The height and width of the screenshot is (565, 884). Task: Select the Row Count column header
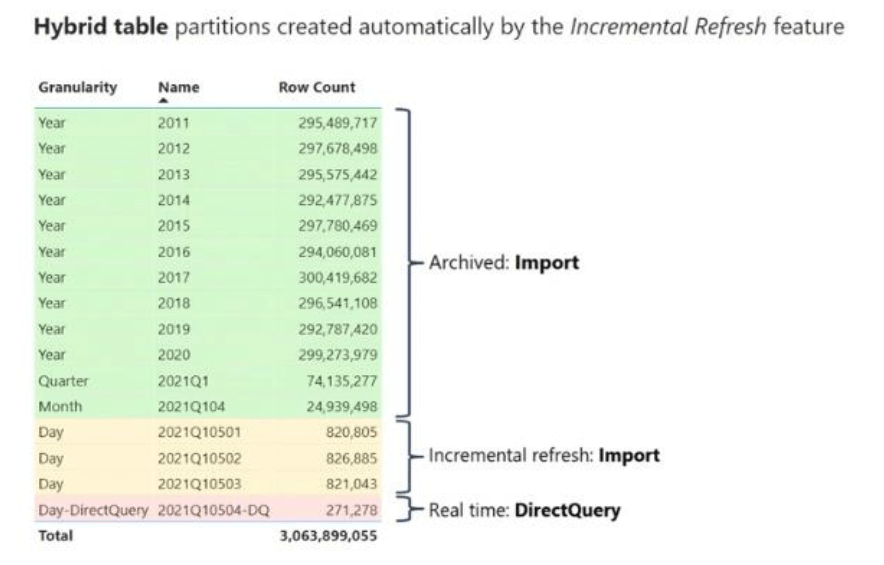[316, 87]
